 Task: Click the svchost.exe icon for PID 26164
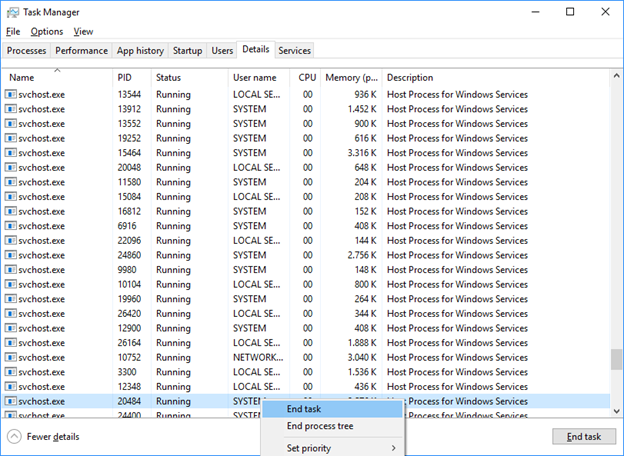(10, 343)
